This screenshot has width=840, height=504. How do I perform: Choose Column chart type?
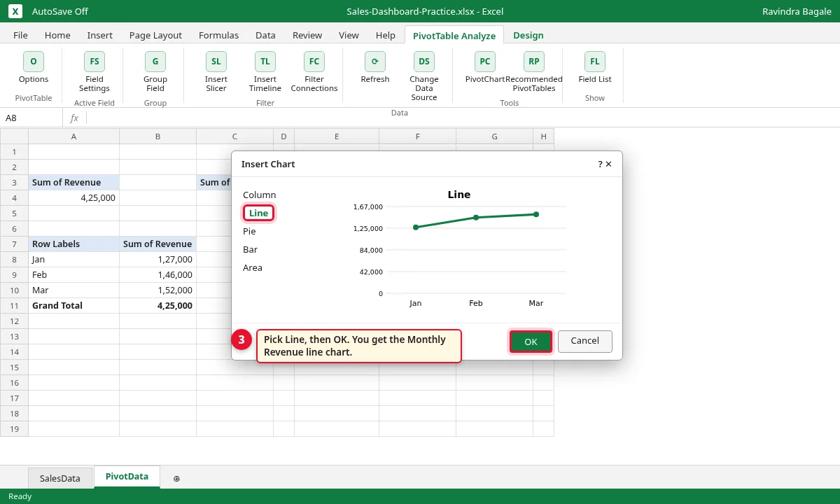[260, 195]
